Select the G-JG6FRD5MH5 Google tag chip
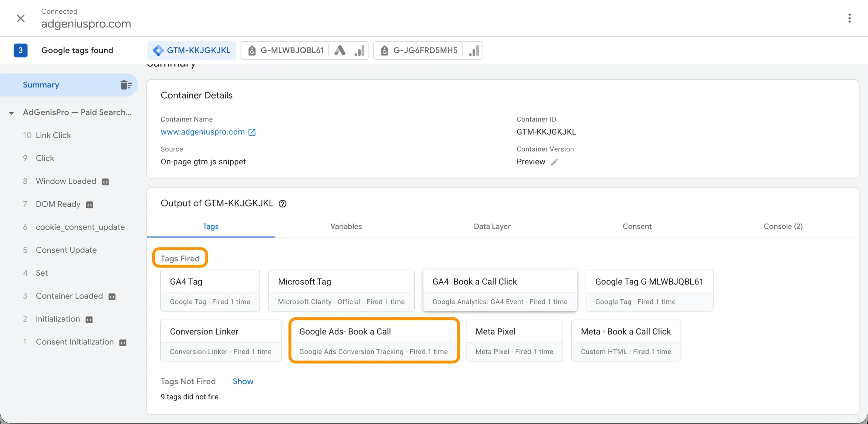The height and width of the screenshot is (424, 868). point(418,51)
